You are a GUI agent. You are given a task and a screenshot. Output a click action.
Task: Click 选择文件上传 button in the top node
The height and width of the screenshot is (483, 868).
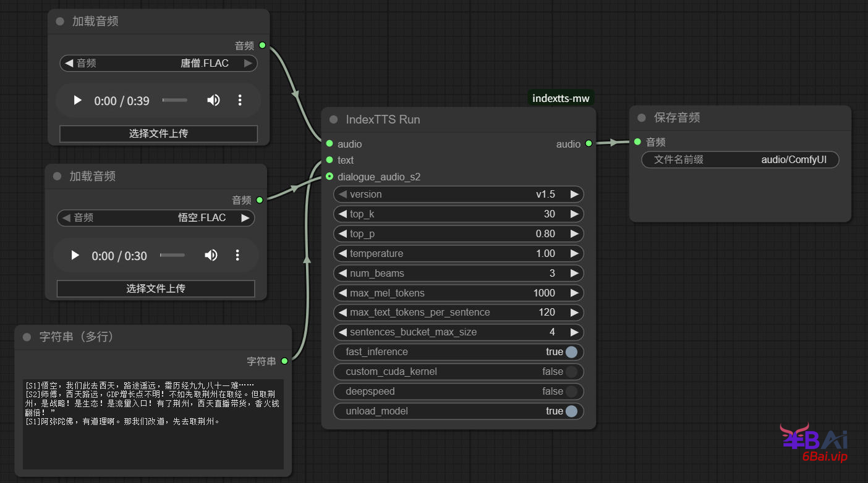[158, 133]
